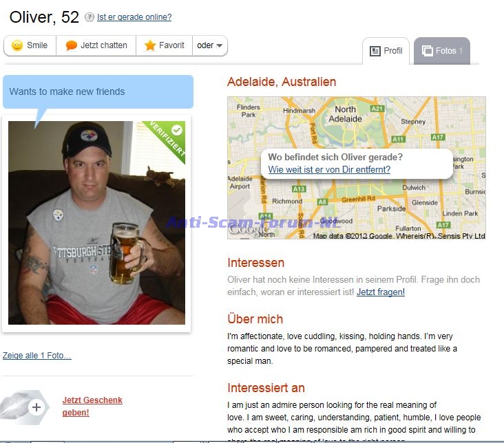Screen dimensions: 504x443
Task: Click the question mark help icon
Action: pos(89,17)
